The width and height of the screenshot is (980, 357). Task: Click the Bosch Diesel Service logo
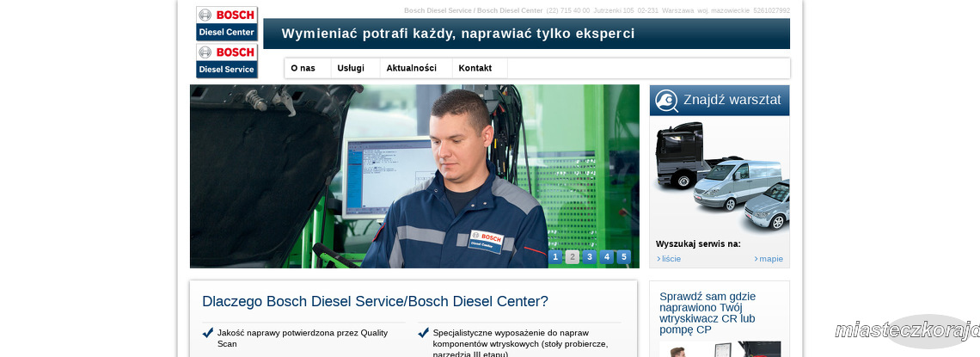227,60
